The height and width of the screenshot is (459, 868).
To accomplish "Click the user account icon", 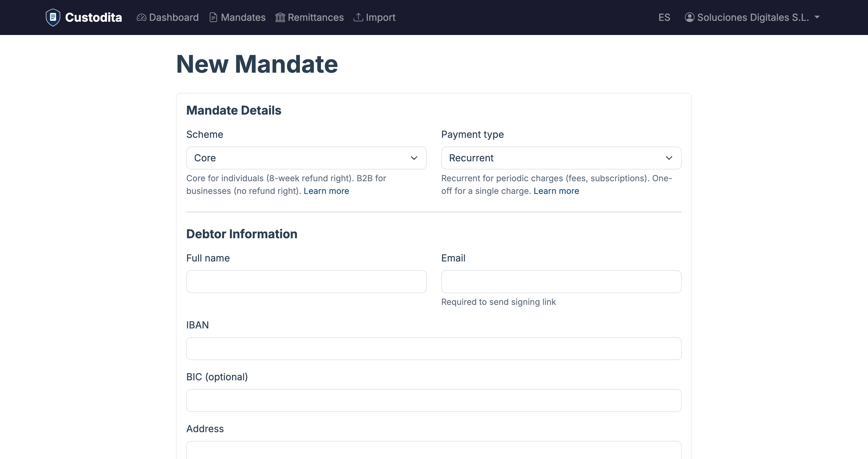I will (x=690, y=17).
